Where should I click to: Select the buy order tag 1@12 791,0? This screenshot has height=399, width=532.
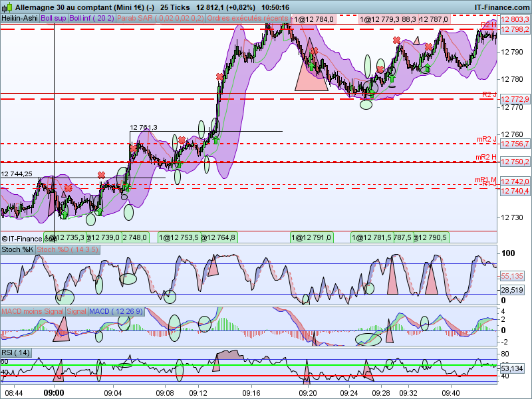tap(312, 237)
